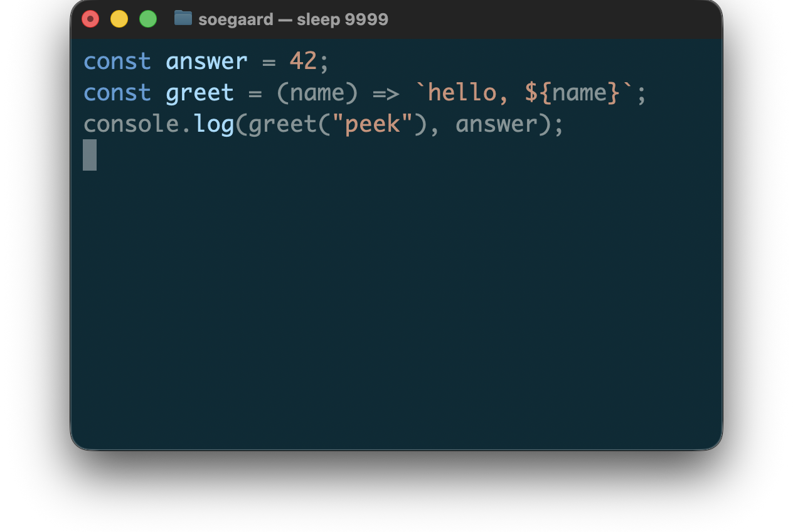Screen dimensions: 793x532
Task: Click 'answer' argument on the third line
Action: (496, 124)
